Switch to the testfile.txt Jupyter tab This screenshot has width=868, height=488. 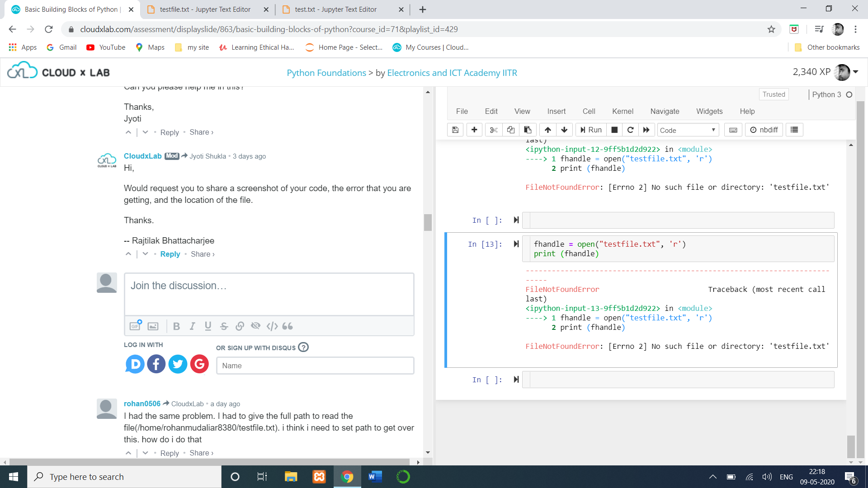coord(205,9)
